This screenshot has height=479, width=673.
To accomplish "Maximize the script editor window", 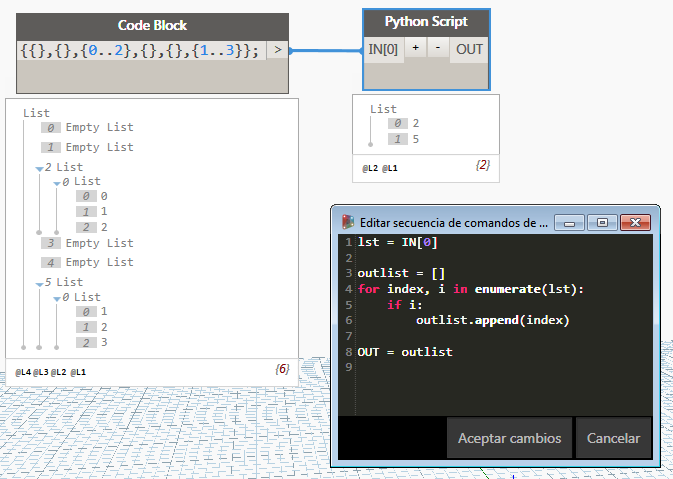I will coord(602,223).
